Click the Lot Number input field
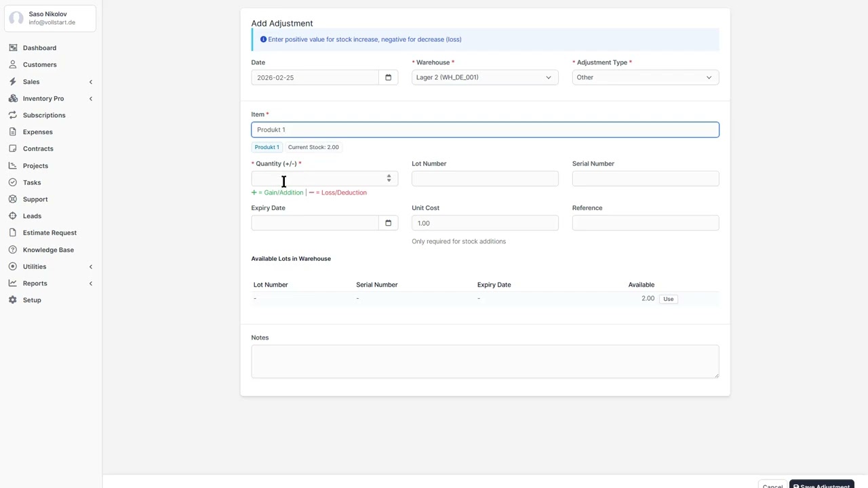 485,178
